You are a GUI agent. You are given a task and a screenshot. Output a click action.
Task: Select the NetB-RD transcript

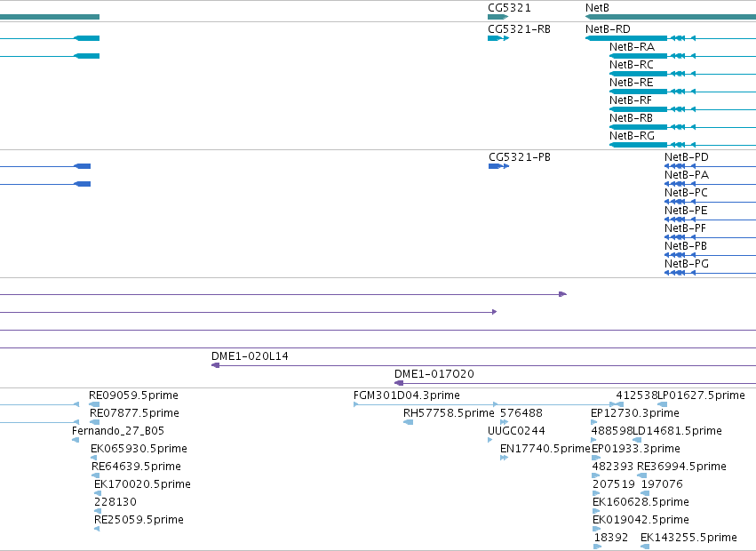671,38
